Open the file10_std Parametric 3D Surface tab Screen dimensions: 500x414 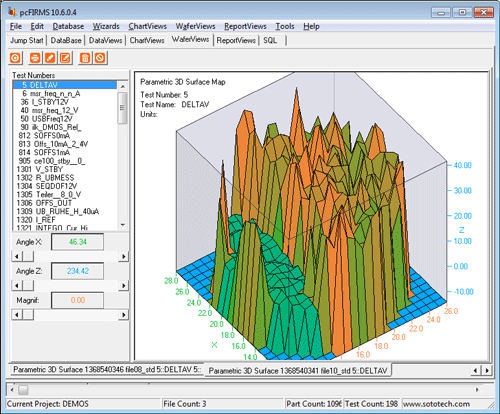[298, 371]
